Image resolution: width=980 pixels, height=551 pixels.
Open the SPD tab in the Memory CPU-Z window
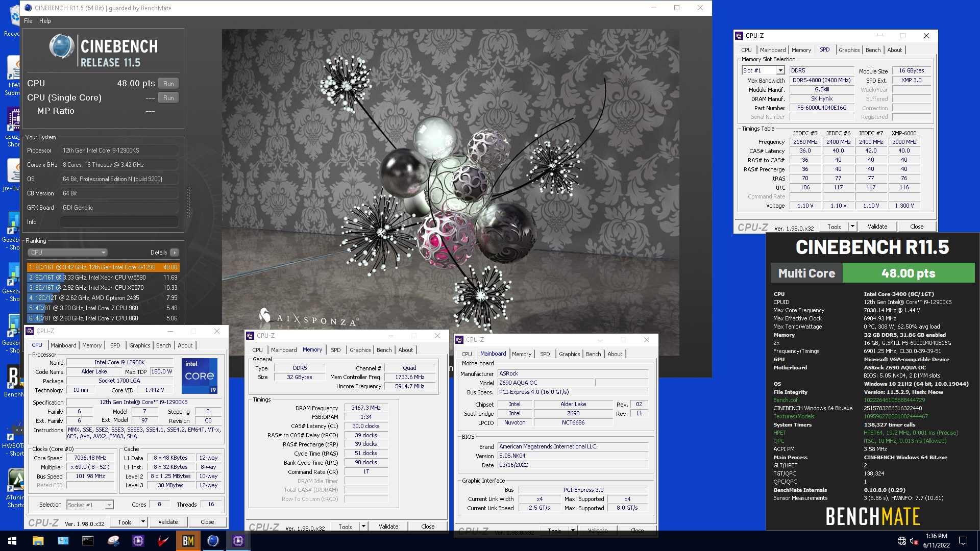click(x=335, y=350)
